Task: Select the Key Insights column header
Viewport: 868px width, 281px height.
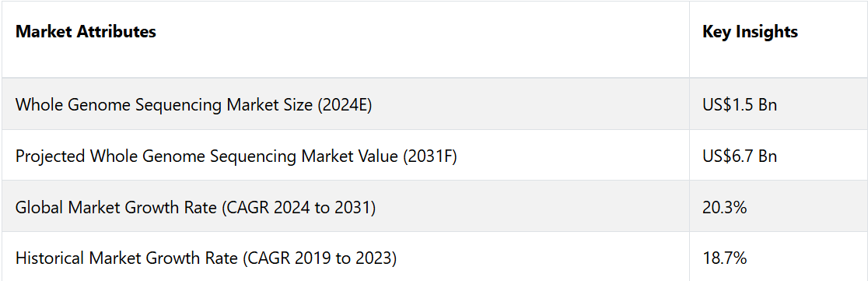Action: 750,32
